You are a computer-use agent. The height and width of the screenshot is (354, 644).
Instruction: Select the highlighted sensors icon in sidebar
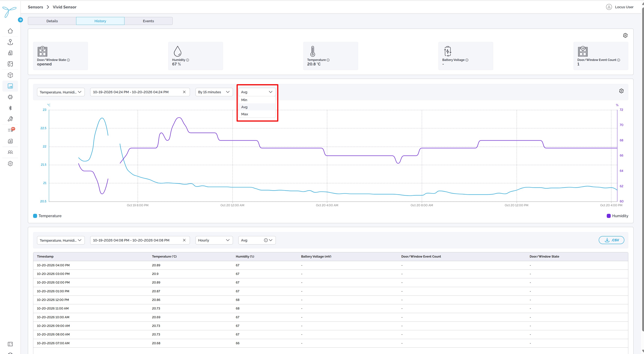click(10, 86)
